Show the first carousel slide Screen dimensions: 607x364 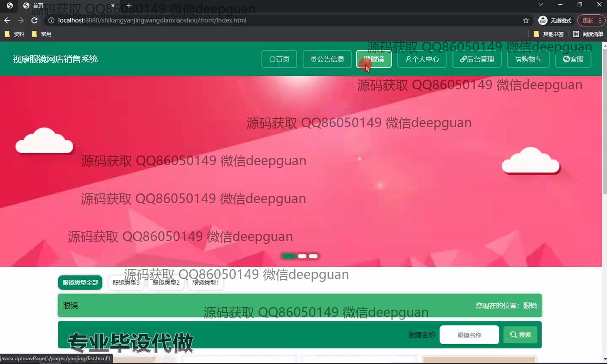289,256
